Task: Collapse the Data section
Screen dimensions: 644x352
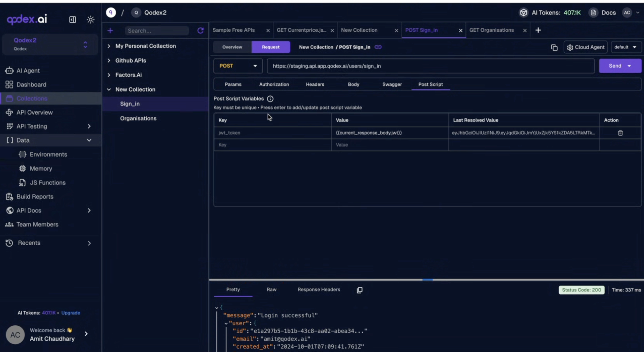Action: tap(89, 140)
